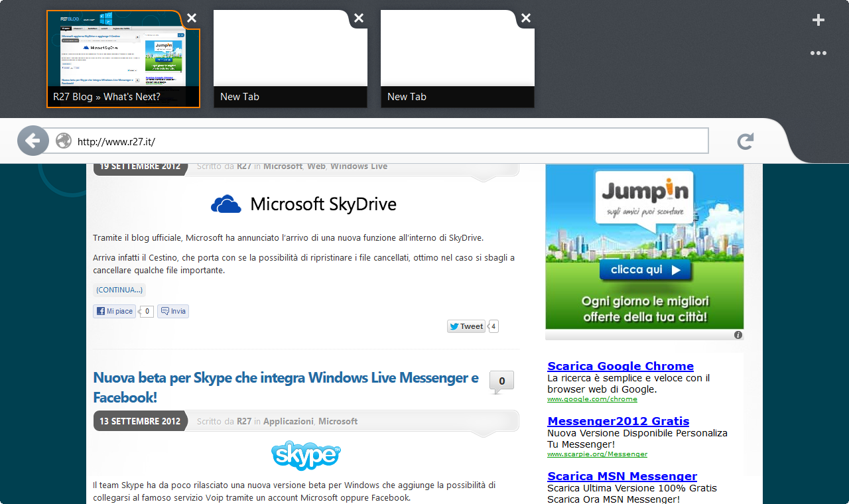
Task: Close the second New Tab
Action: tap(359, 18)
